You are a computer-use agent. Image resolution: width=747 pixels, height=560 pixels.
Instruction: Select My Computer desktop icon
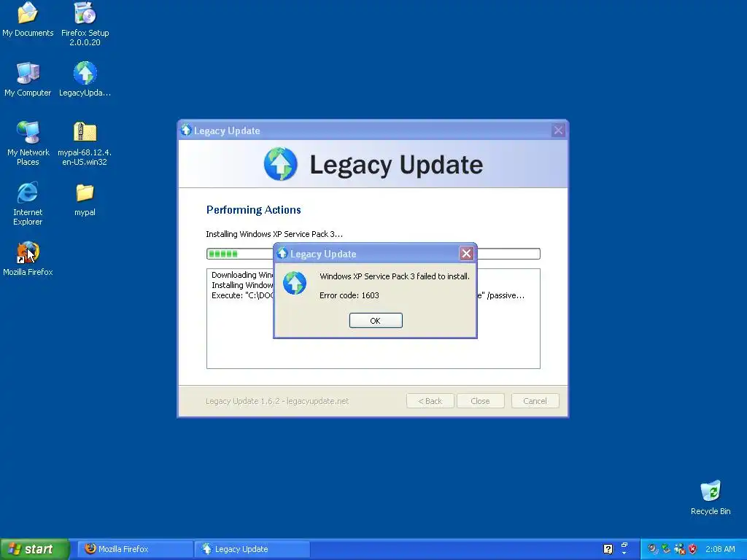coord(28,79)
